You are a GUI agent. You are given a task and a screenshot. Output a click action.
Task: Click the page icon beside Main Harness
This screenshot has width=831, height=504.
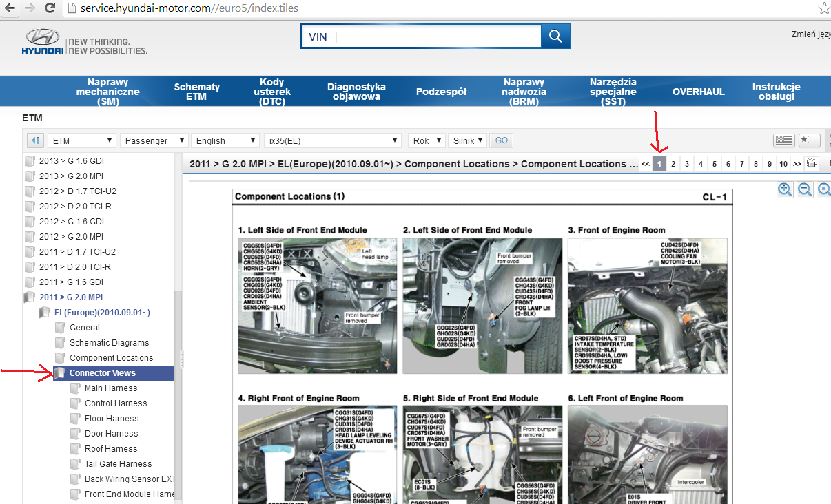click(75, 388)
